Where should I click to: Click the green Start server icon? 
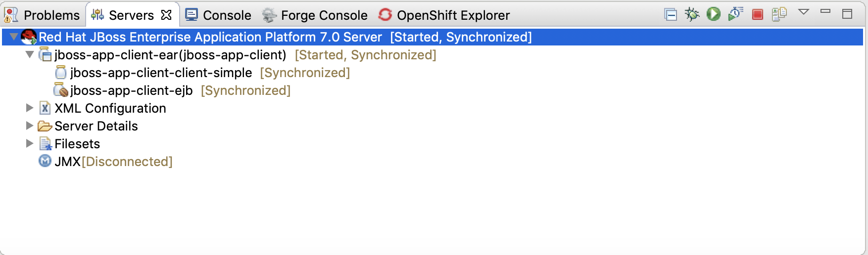point(713,14)
